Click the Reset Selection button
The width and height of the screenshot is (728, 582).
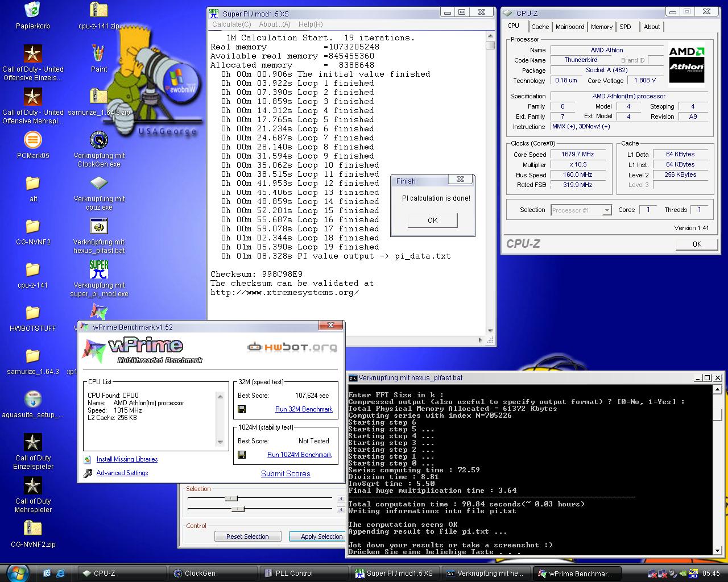point(247,537)
